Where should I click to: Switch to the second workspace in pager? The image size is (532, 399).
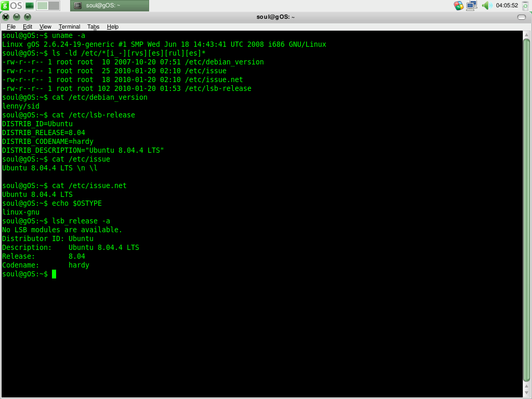tap(54, 5)
